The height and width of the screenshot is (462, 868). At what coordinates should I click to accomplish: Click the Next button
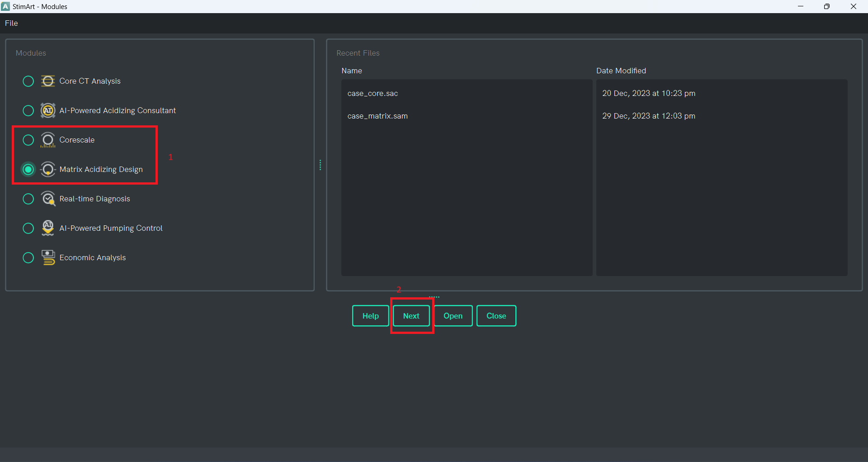coord(411,316)
